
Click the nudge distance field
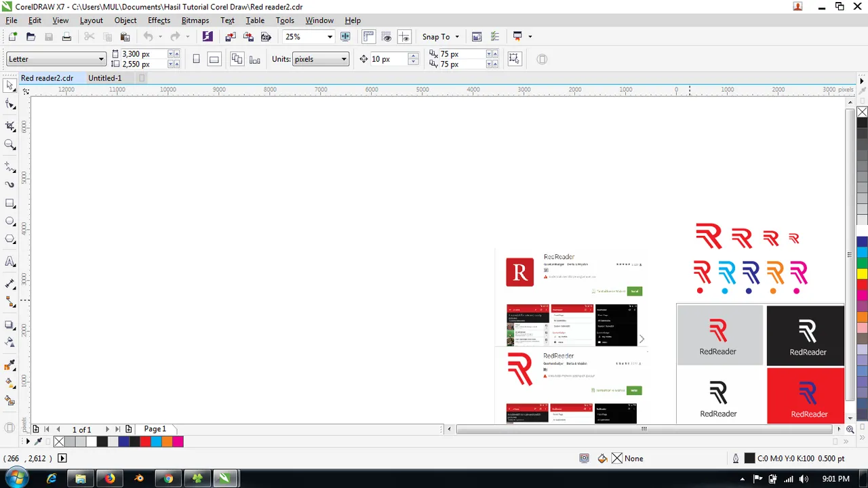(388, 59)
